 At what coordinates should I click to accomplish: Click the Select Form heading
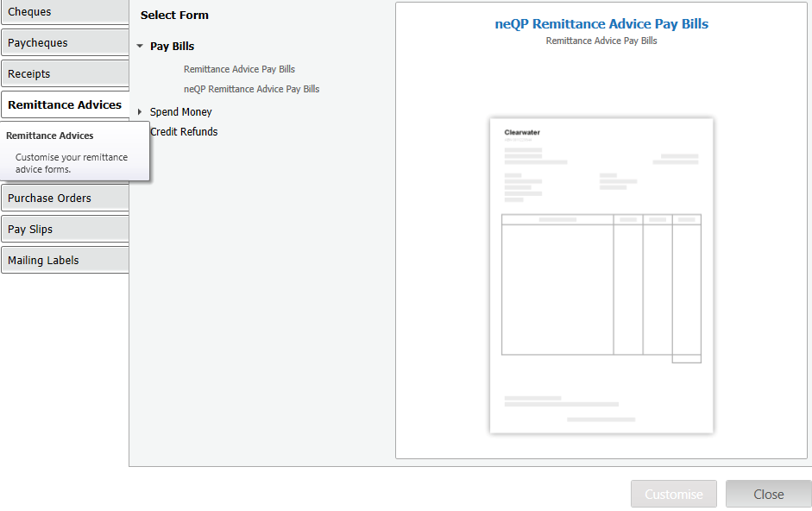(174, 15)
